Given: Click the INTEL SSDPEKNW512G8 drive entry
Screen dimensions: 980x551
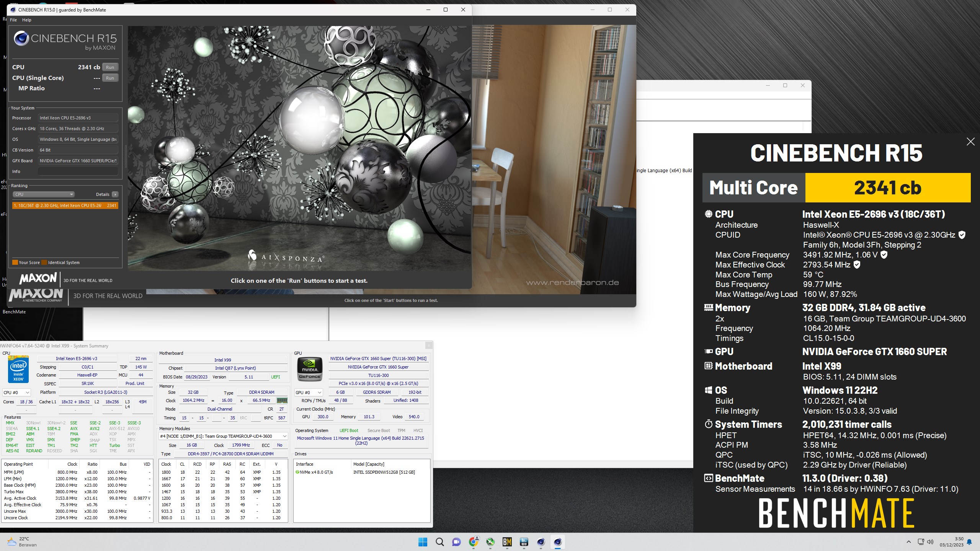Looking at the screenshot, I should 384,472.
